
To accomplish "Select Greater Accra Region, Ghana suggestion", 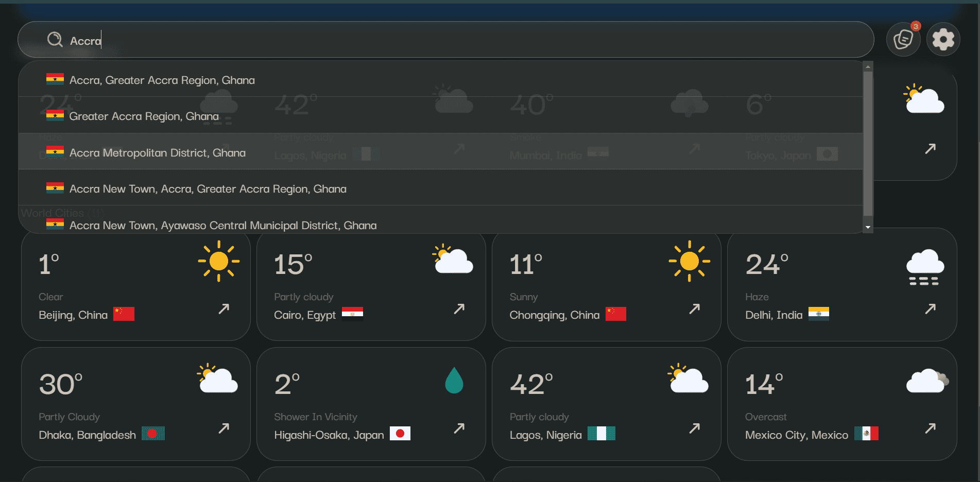I will [440, 116].
